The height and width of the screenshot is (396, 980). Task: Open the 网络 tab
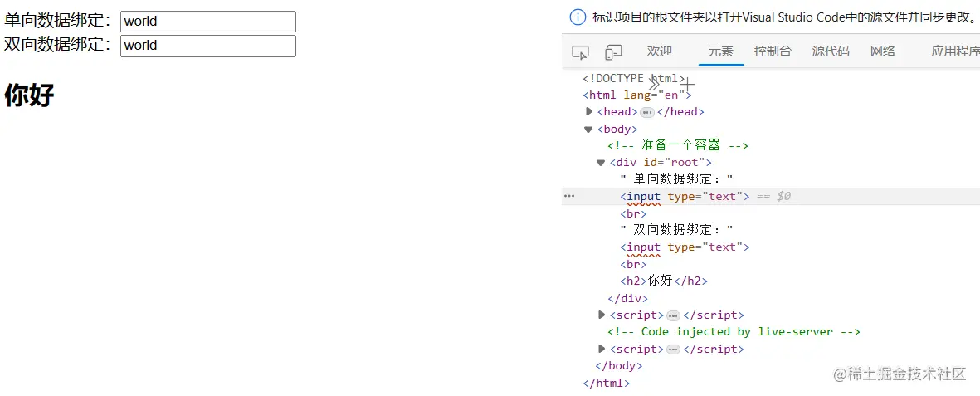tap(883, 51)
